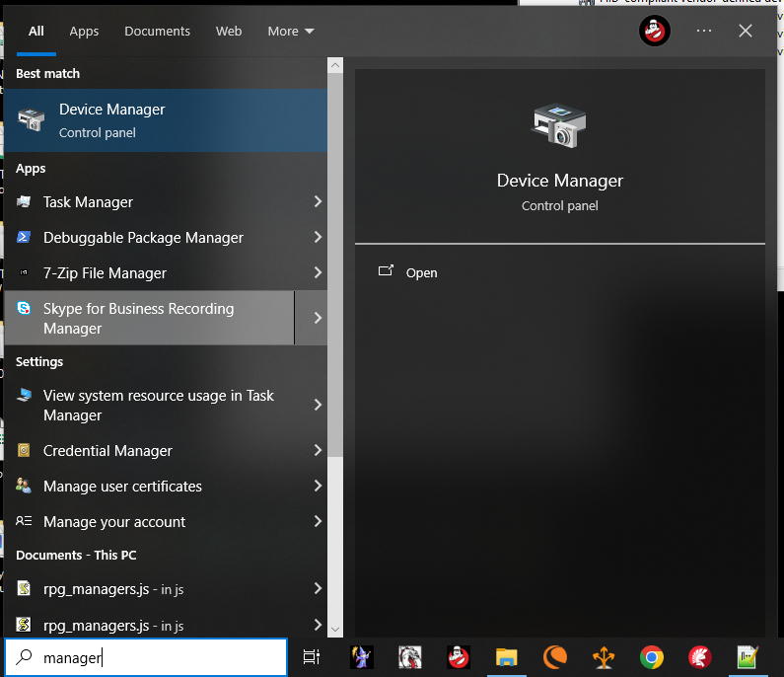784x677 pixels.
Task: Click the Device Manager icon in best match
Action: click(x=31, y=120)
